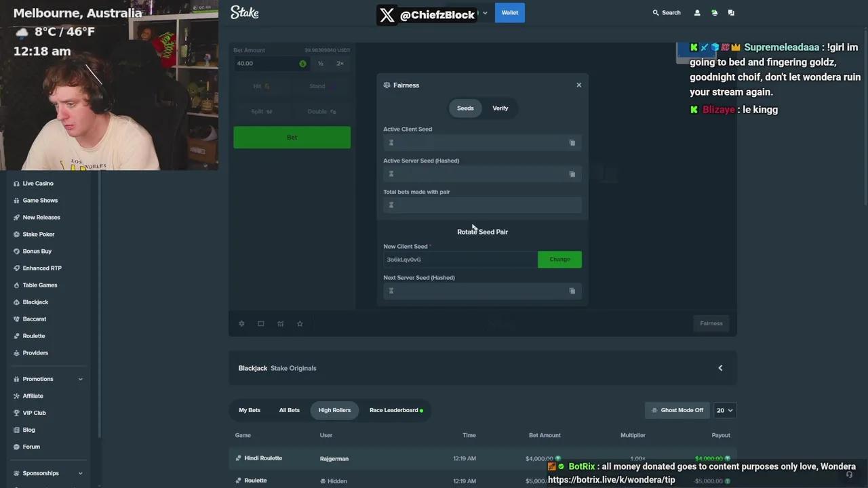Copy the Next Server Seed (Hashed)
This screenshot has width=868, height=488.
[x=572, y=291]
